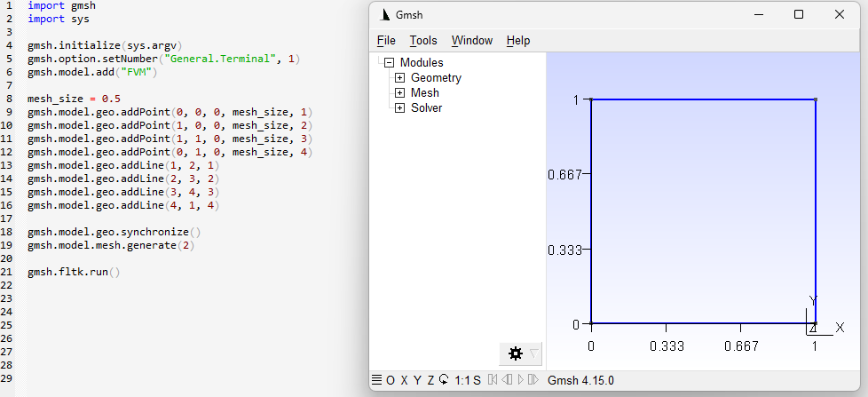868x397 pixels.
Task: Open the Help menu
Action: point(518,41)
